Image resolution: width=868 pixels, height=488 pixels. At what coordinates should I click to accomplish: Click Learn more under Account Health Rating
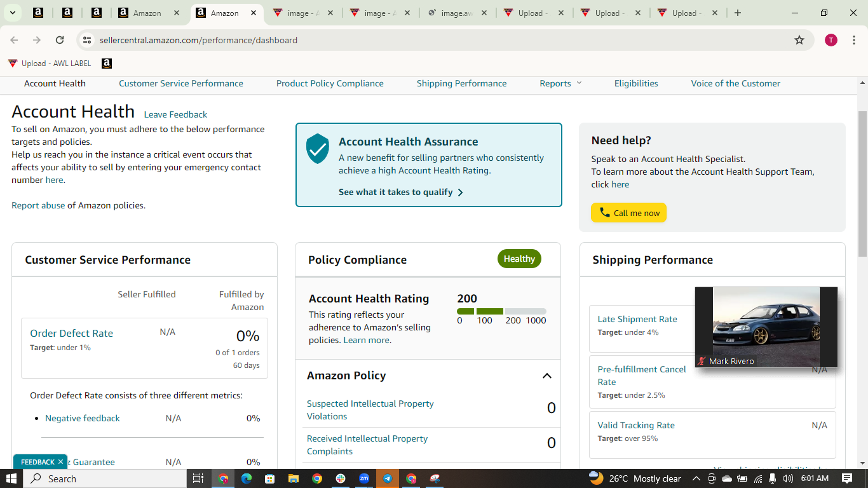(x=367, y=340)
